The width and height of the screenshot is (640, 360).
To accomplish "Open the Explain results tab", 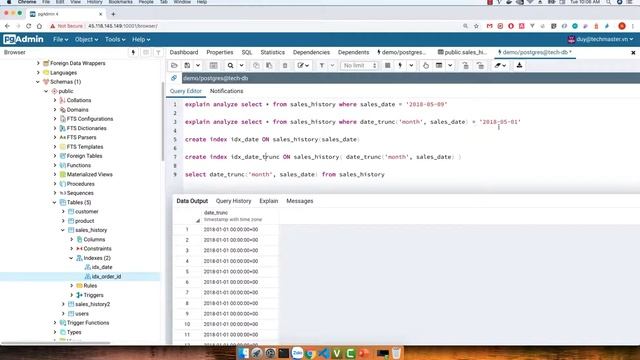I will pos(269,201).
